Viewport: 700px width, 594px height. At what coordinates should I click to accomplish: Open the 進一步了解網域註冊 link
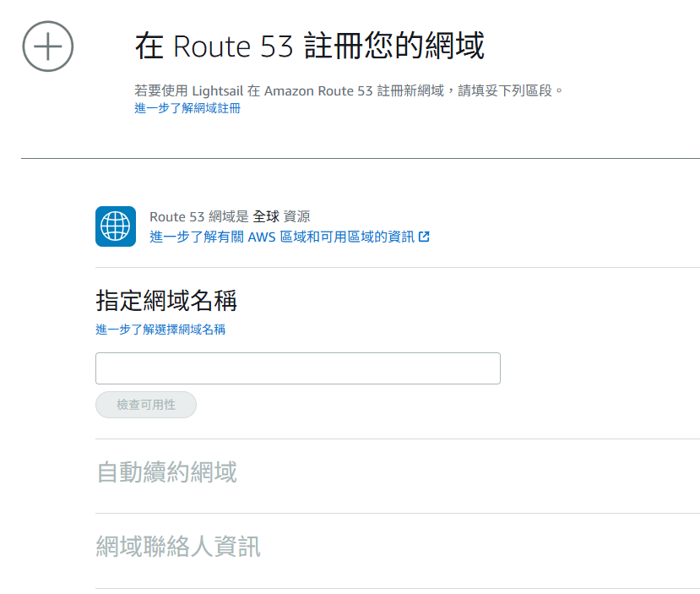[x=187, y=108]
